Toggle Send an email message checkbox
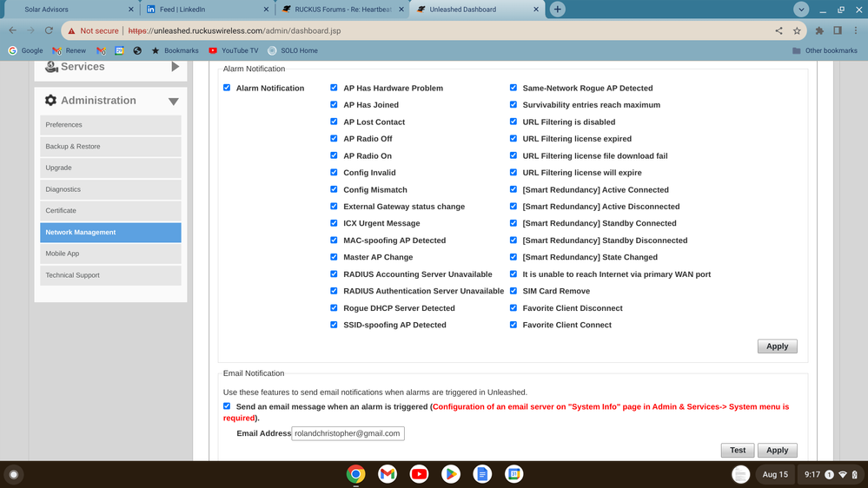This screenshot has width=868, height=488. [x=227, y=406]
